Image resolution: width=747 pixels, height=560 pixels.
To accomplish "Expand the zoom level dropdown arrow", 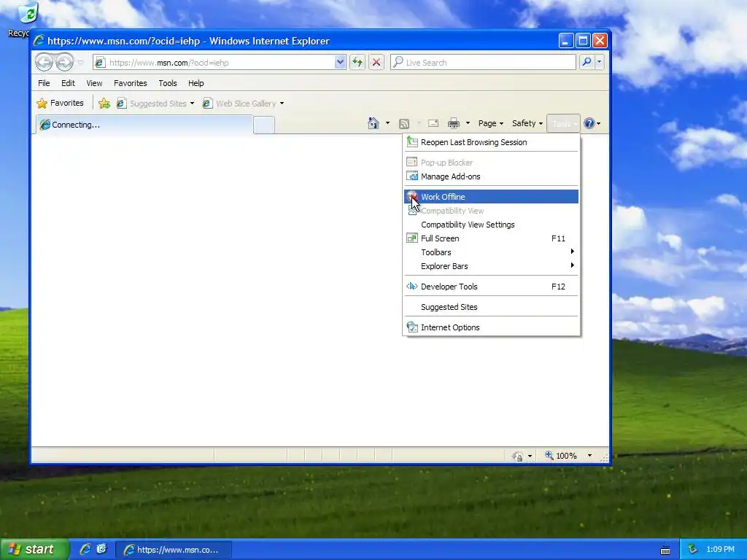I will [589, 456].
